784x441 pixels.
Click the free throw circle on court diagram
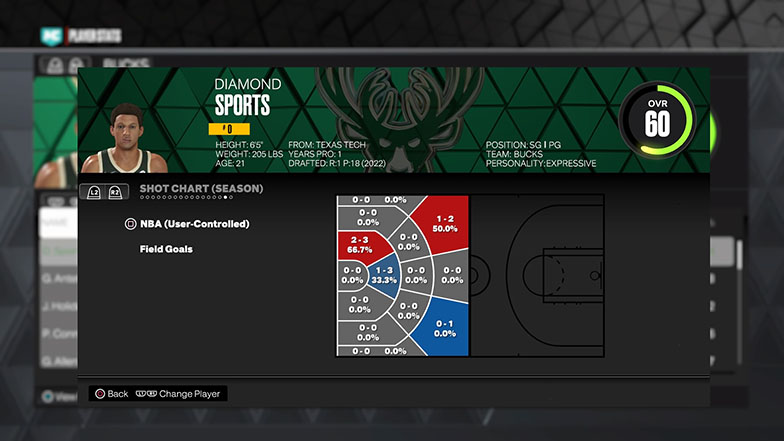coord(544,276)
